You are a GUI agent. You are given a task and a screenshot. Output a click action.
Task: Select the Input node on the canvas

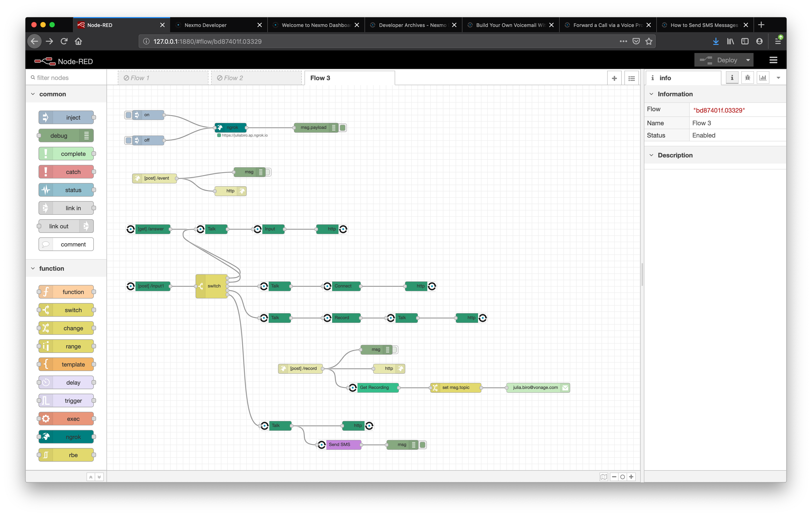coord(269,229)
